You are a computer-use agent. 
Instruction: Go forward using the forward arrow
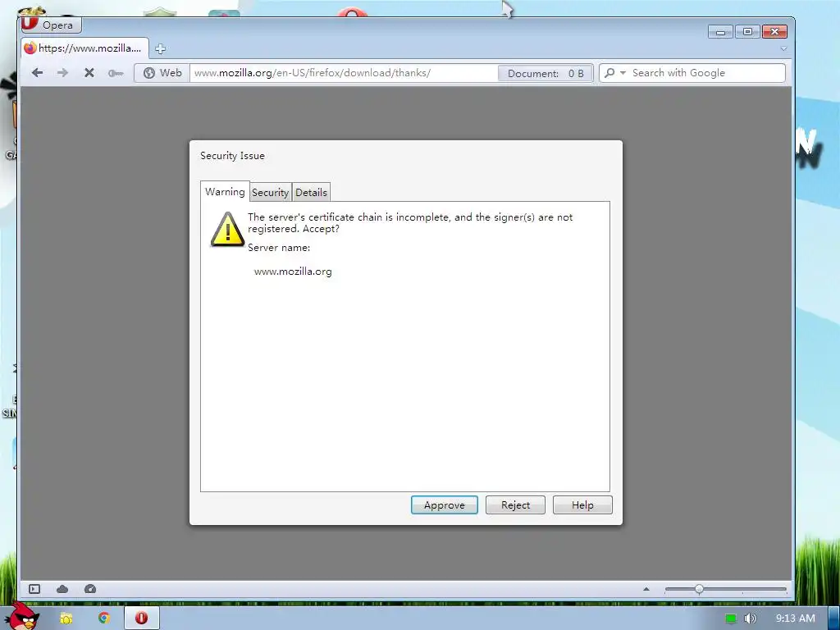[62, 73]
